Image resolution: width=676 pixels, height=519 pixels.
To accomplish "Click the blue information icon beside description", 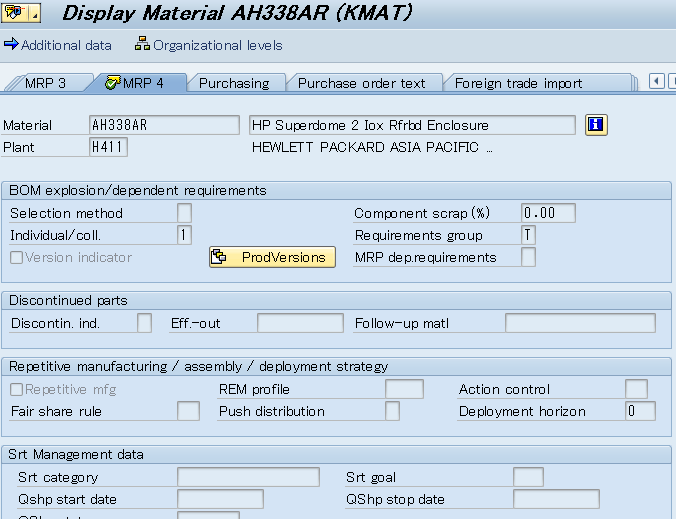I will click(596, 125).
